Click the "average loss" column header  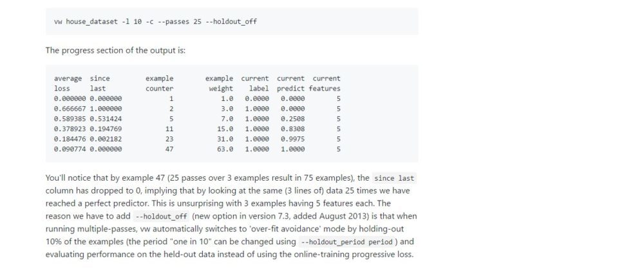coord(68,83)
